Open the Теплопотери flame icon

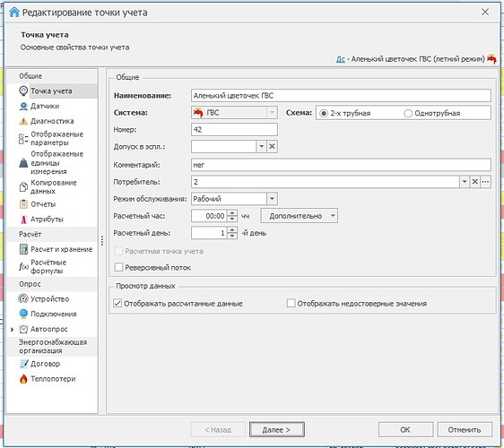pos(23,379)
